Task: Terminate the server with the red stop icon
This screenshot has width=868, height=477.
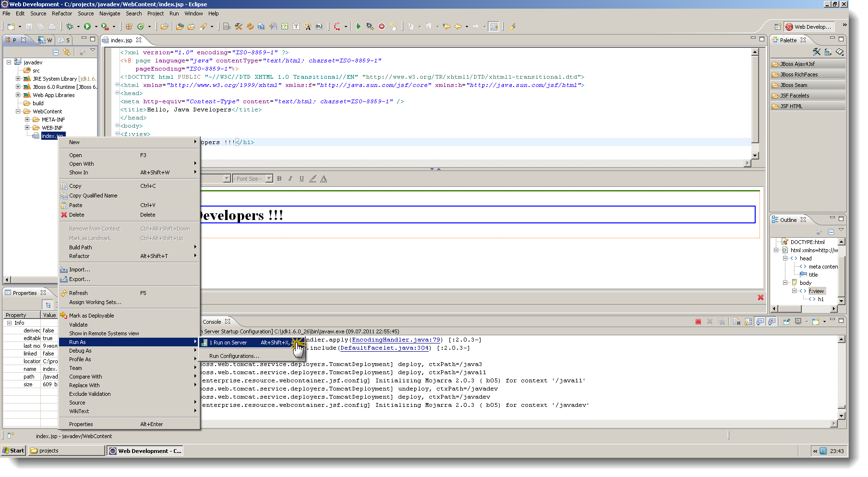Action: (x=698, y=321)
